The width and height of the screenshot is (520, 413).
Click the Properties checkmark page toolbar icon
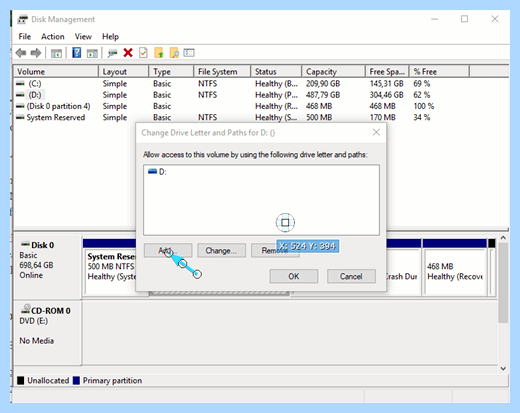[x=143, y=53]
